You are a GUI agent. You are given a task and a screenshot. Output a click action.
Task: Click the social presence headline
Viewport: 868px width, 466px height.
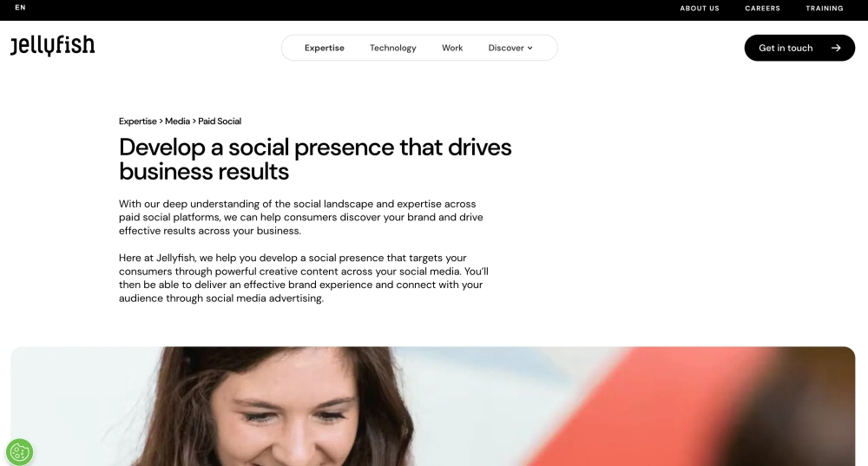315,160
